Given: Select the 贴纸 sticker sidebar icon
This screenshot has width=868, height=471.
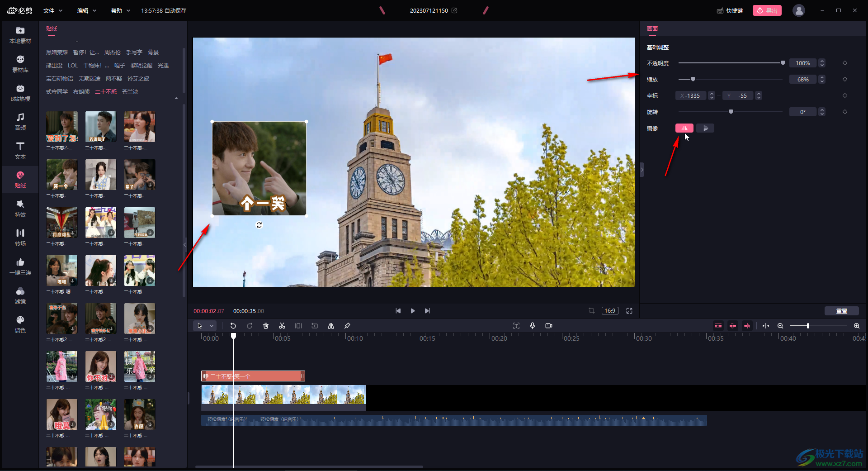Looking at the screenshot, I should (x=20, y=180).
